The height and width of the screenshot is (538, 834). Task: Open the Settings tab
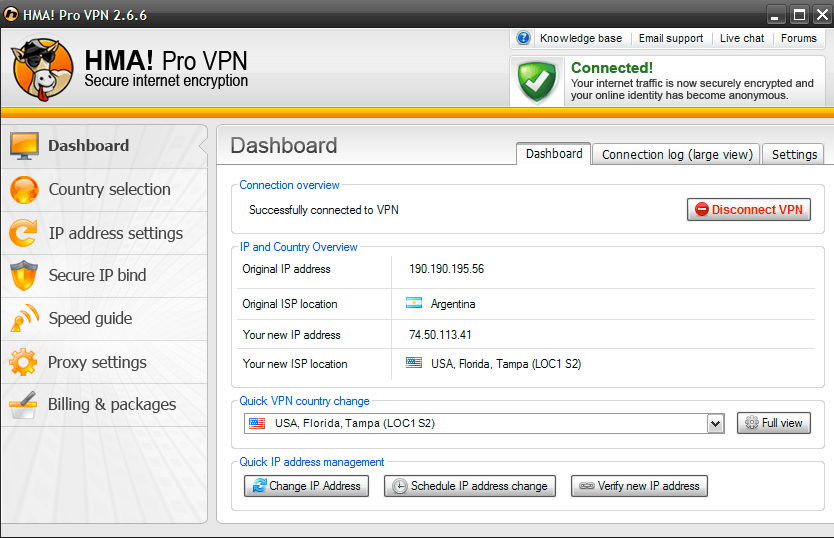[x=794, y=154]
